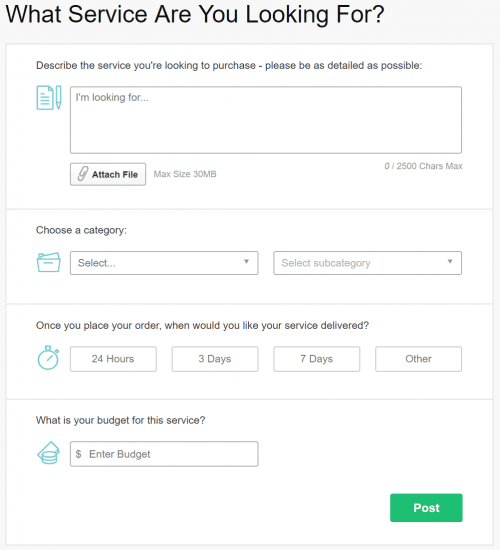Click the paperclip icon in Attach File
This screenshot has height=550, width=500.
point(83,174)
